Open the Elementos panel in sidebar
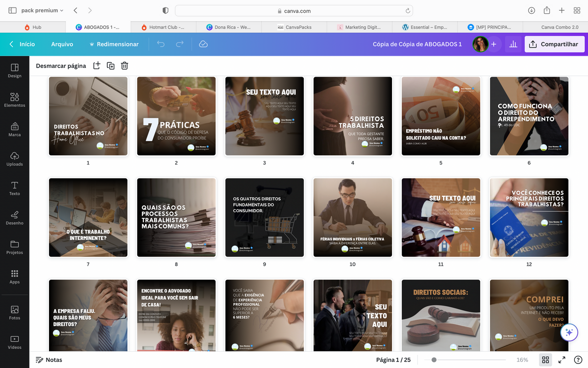Viewport: 588px width, 368px height. pos(14,100)
